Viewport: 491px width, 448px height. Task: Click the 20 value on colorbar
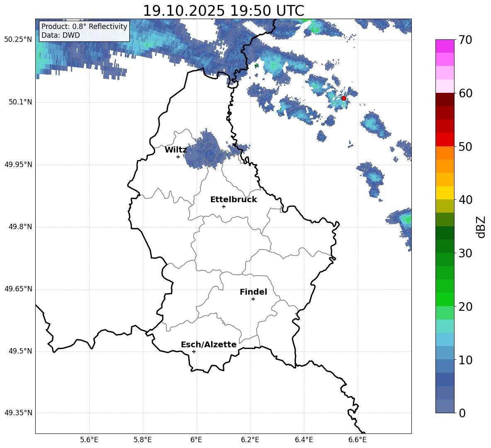(x=465, y=307)
